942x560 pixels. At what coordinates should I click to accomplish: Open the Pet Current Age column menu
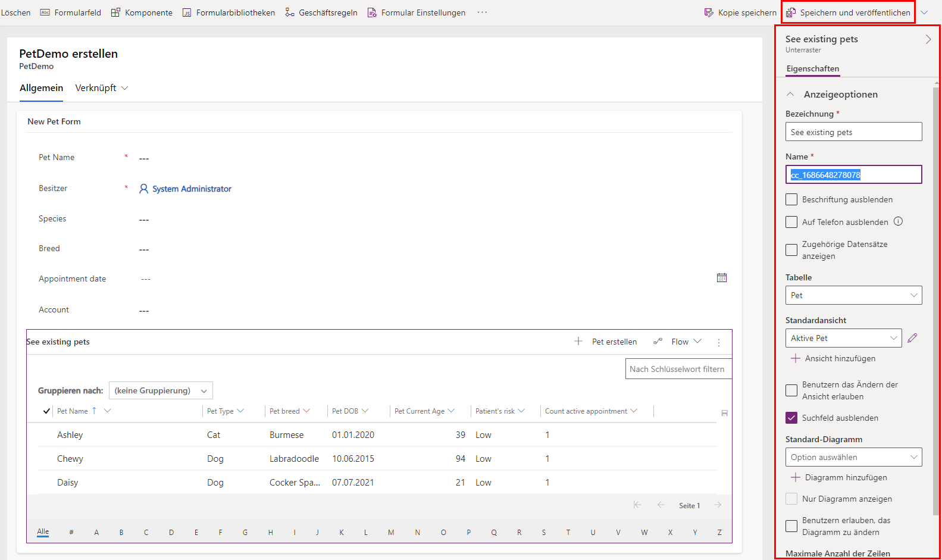[451, 411]
